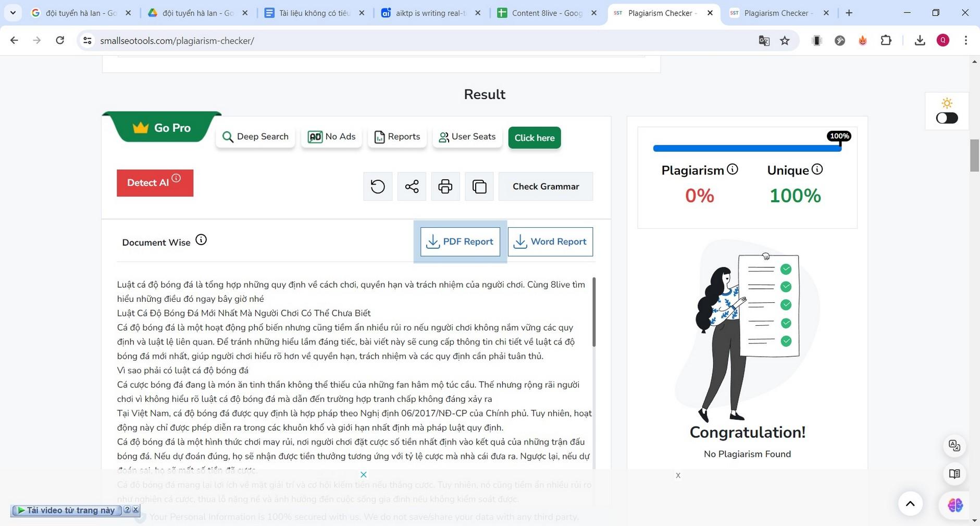Click the No Plagiarism Found text
Screen dimensions: 980x526
[x=747, y=454]
